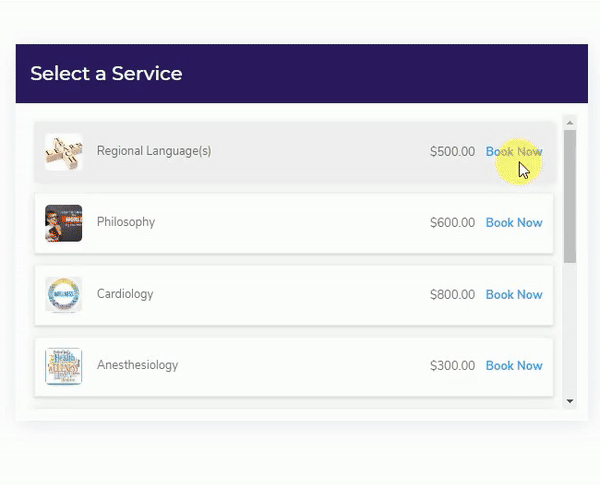This screenshot has height=485, width=600.
Task: Click the vertical scrollbar thumb
Action: (570, 196)
